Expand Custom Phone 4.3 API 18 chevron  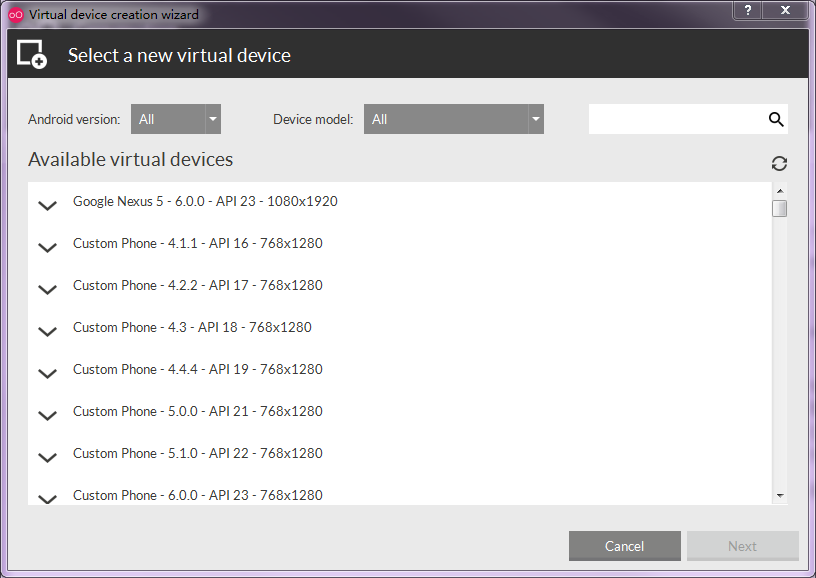tap(47, 332)
